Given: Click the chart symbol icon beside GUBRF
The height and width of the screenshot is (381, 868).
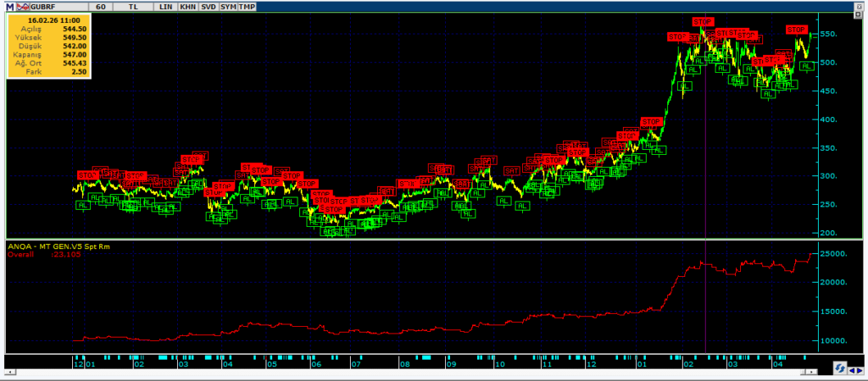Looking at the screenshot, I should (x=23, y=7).
